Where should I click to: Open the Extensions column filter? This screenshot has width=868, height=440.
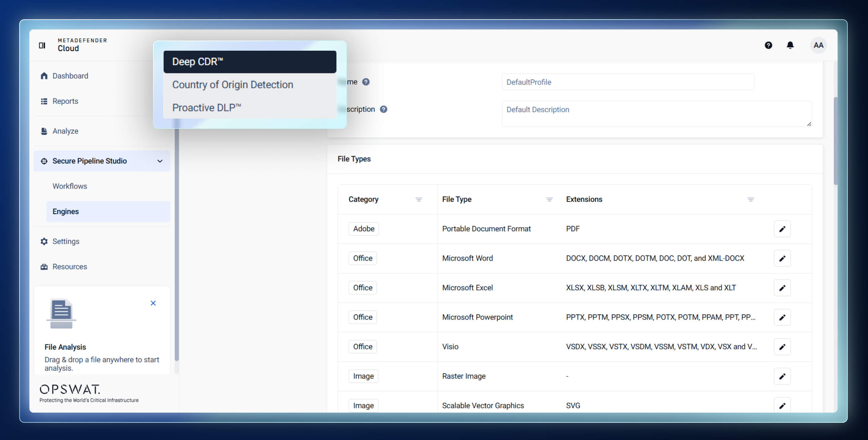click(750, 199)
